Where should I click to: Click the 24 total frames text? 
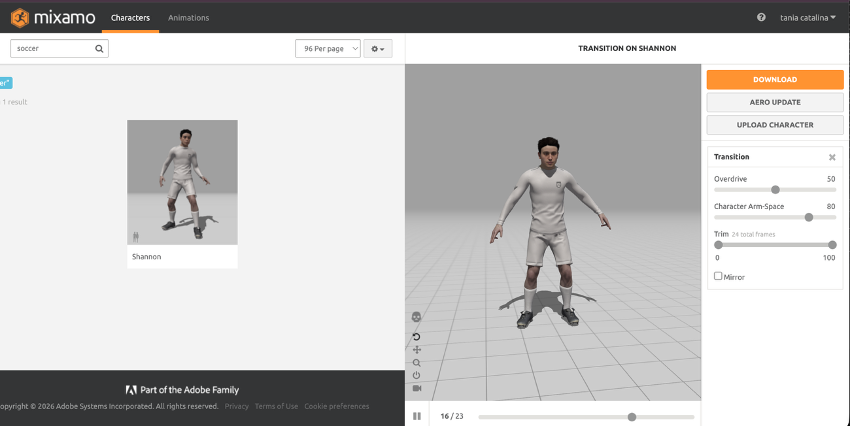click(753, 235)
